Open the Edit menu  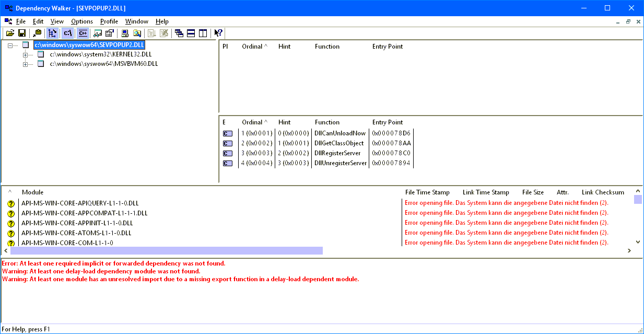pyautogui.click(x=38, y=21)
